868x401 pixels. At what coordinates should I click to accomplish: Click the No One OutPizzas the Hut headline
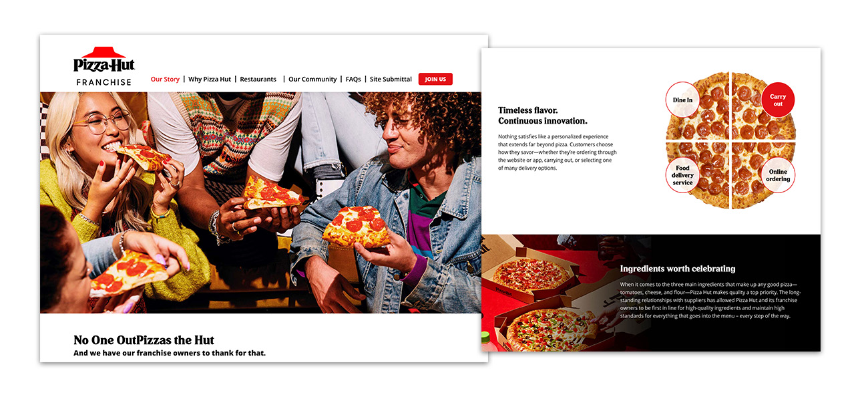pyautogui.click(x=144, y=340)
